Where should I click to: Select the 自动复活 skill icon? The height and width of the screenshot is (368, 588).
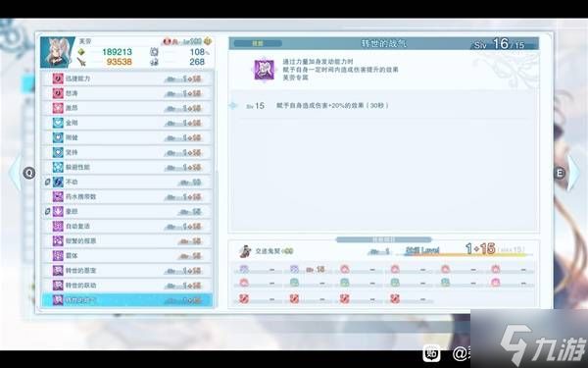pos(58,226)
